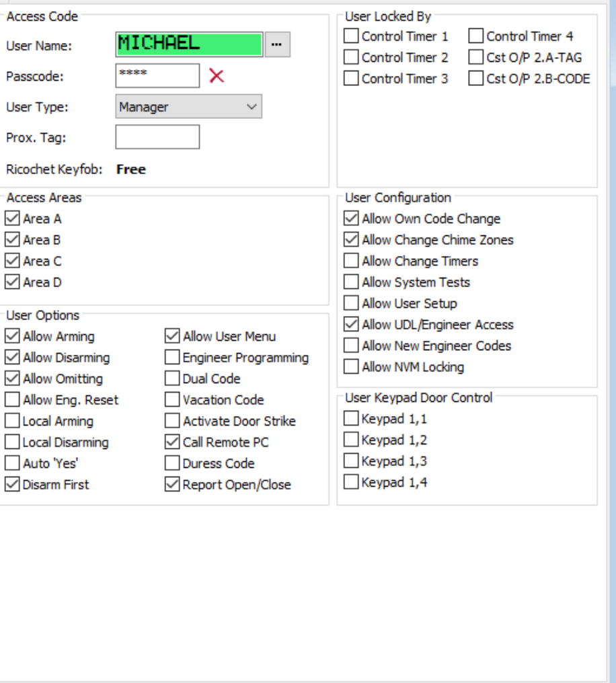Disable the Disarm First option

12,485
